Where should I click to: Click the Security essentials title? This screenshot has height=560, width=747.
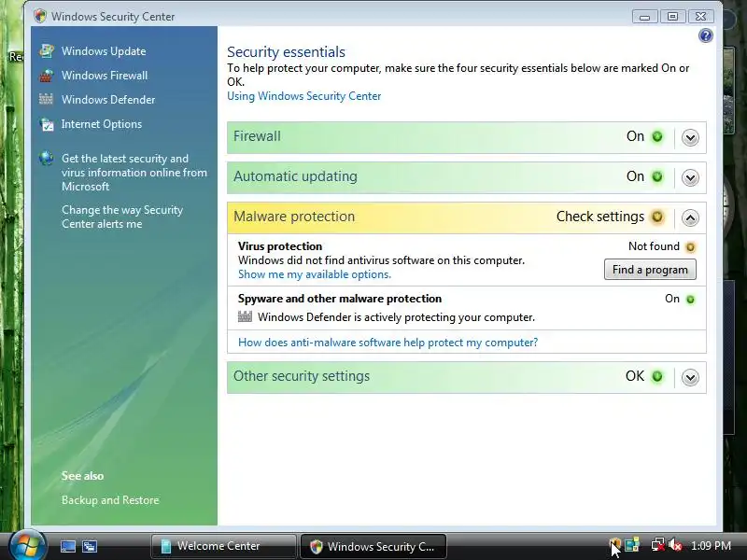pyautogui.click(x=286, y=51)
